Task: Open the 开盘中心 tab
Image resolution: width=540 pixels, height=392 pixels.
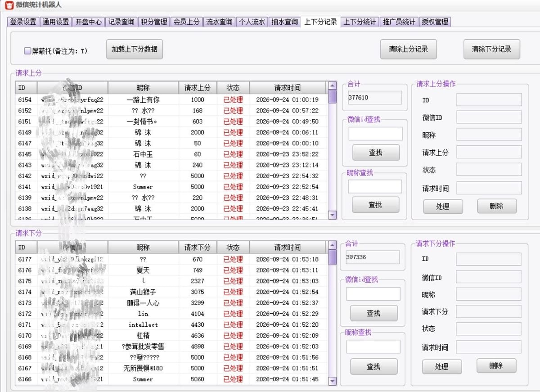Action: [x=89, y=22]
